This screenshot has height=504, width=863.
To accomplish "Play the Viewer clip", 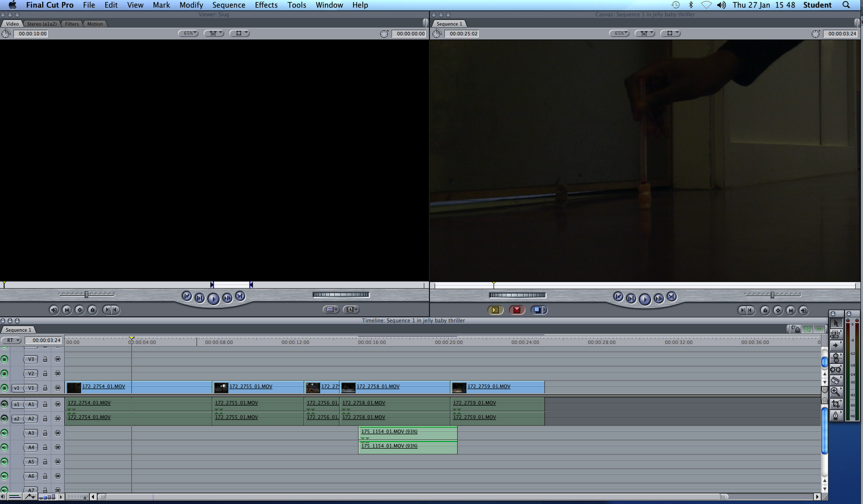I will pos(214,299).
